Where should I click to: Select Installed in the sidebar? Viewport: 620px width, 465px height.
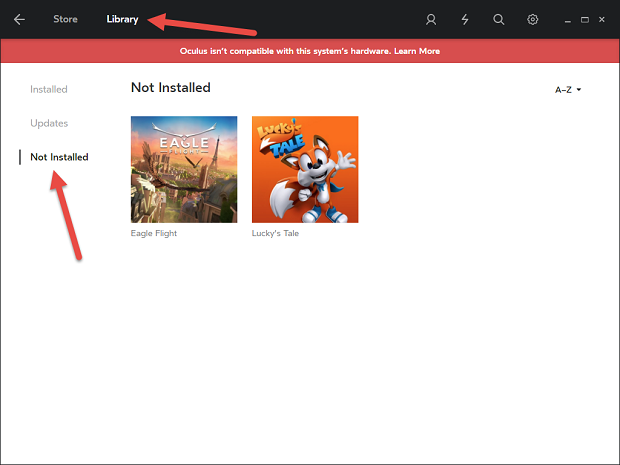49,89
